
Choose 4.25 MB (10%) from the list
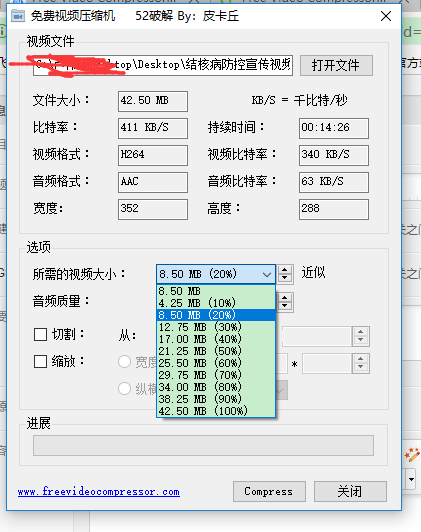tap(216, 303)
